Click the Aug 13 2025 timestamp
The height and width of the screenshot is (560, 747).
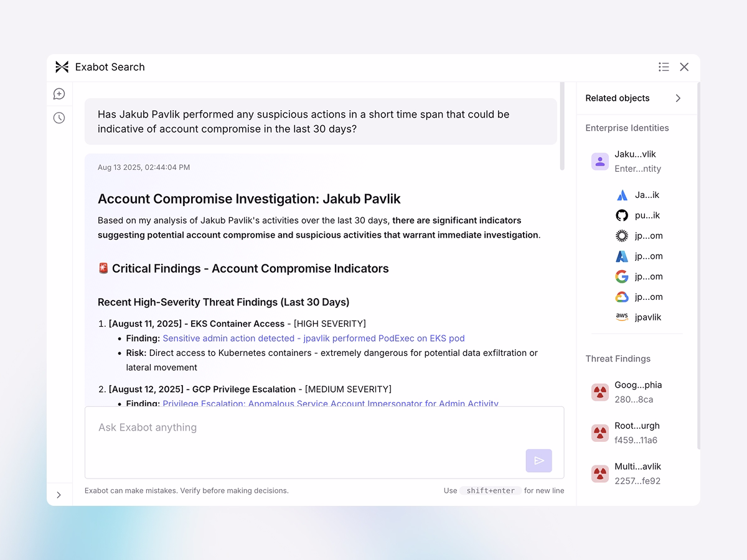point(144,167)
